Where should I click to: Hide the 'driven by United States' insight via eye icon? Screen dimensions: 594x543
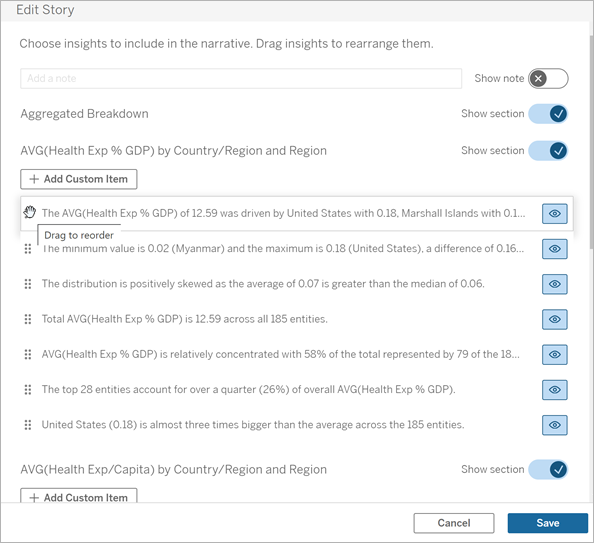click(x=555, y=214)
